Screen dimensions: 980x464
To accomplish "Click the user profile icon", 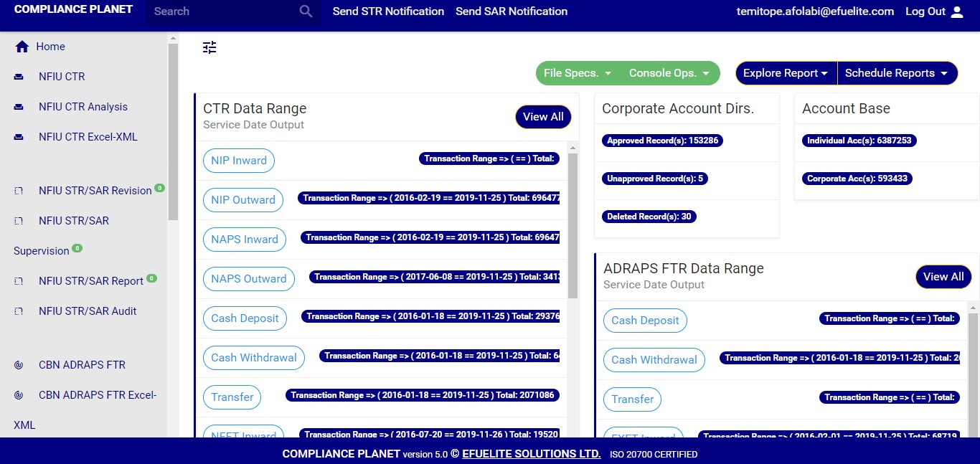I will tap(957, 11).
